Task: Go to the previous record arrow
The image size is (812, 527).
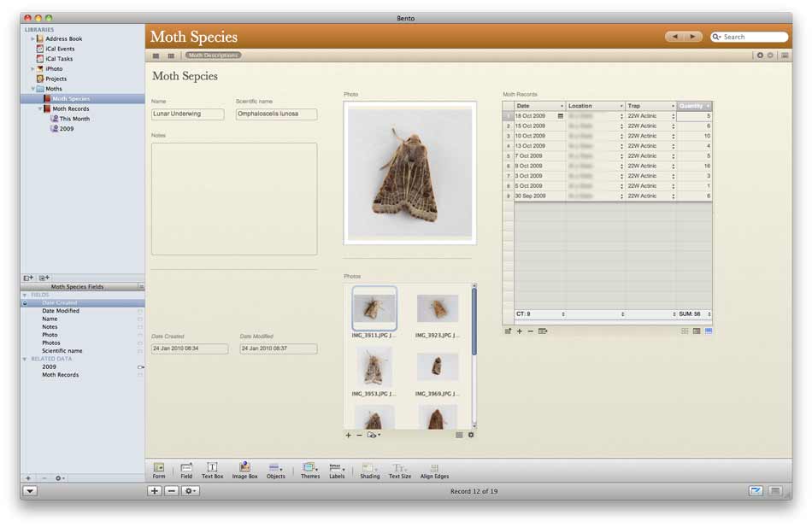Action: point(674,37)
